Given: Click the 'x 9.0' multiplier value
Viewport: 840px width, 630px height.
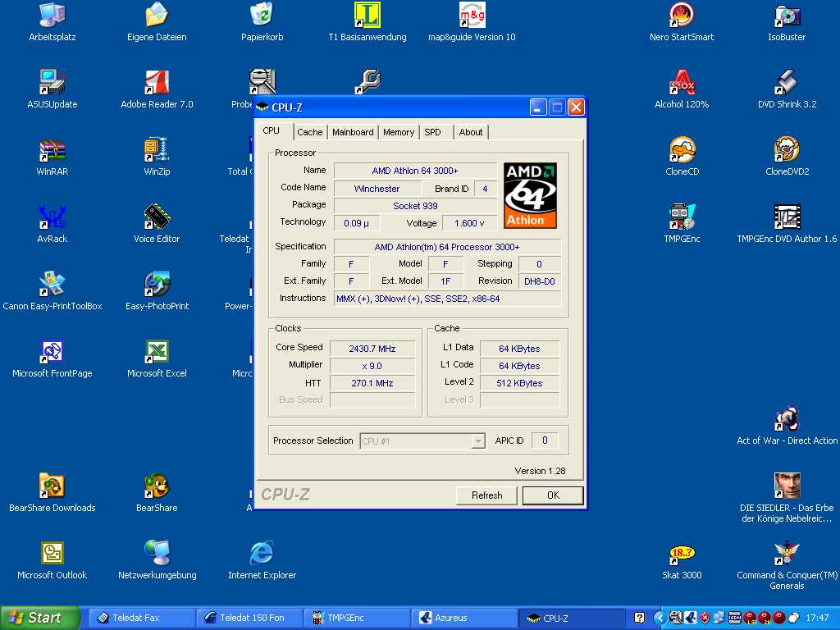Looking at the screenshot, I should (x=372, y=366).
